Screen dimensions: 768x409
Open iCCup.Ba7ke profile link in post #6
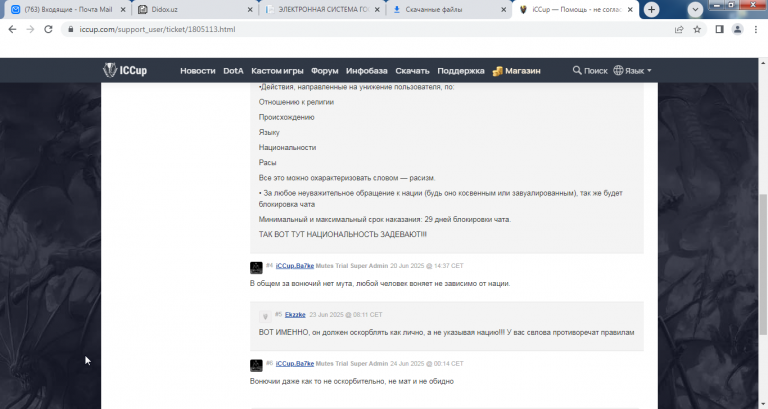click(295, 364)
